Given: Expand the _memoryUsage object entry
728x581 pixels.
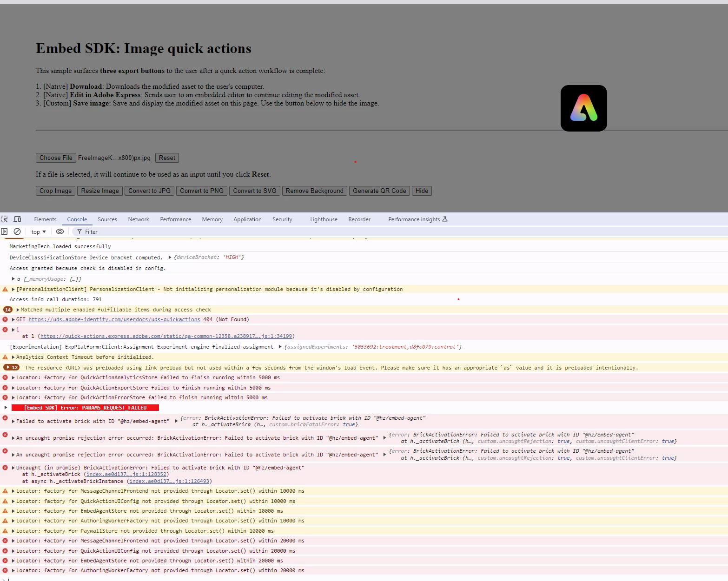Looking at the screenshot, I should (x=13, y=279).
